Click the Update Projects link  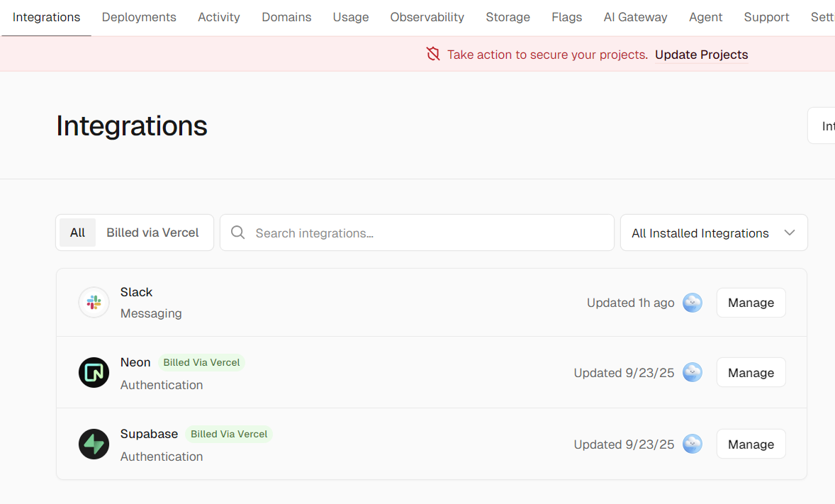(x=701, y=55)
